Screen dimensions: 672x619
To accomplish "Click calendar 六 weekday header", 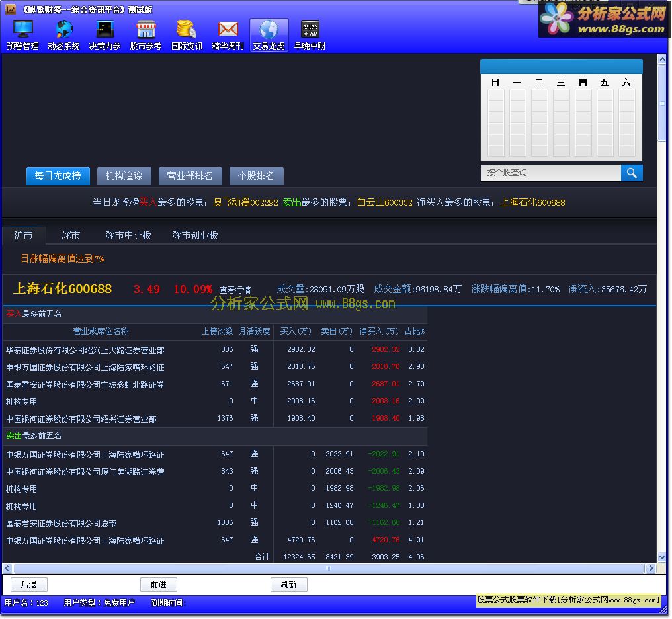I will (626, 82).
